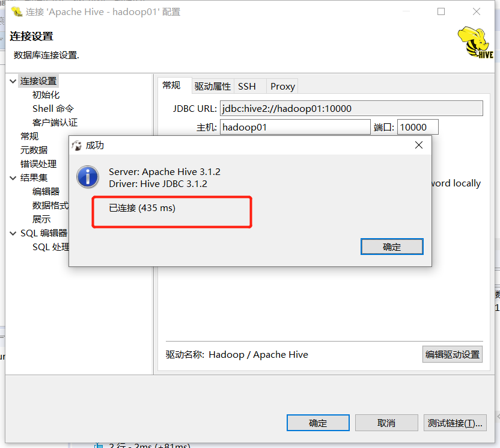Screen dimensions: 500x448
Task: Click the Hive bee logo icon
Action: coord(475,43)
